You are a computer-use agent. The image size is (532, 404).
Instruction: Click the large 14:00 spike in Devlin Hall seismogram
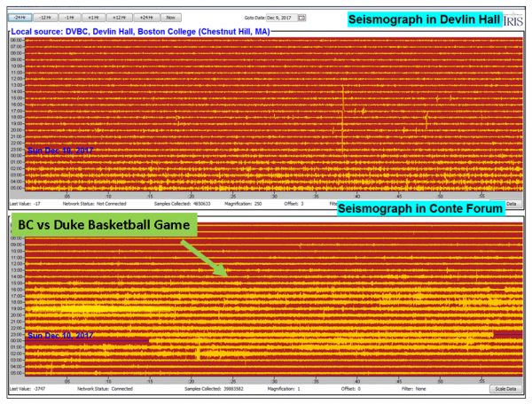pyautogui.click(x=343, y=119)
